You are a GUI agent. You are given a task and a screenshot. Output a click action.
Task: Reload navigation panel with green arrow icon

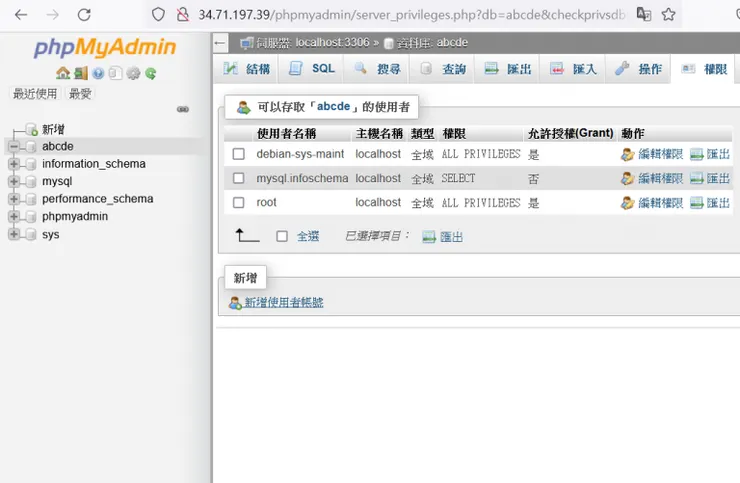151,73
